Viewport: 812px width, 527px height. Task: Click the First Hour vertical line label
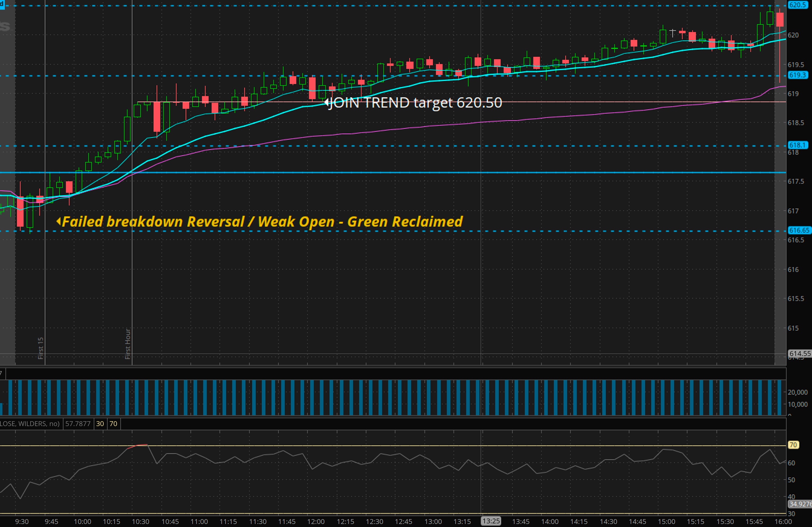click(128, 344)
